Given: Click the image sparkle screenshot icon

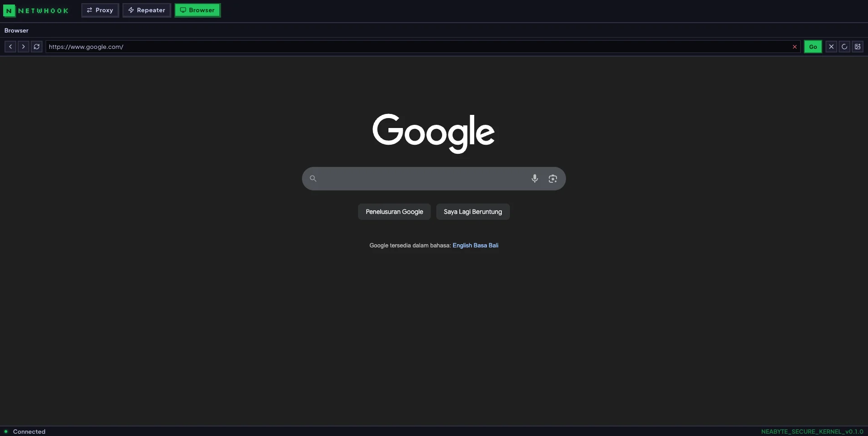Looking at the screenshot, I should click(x=858, y=47).
